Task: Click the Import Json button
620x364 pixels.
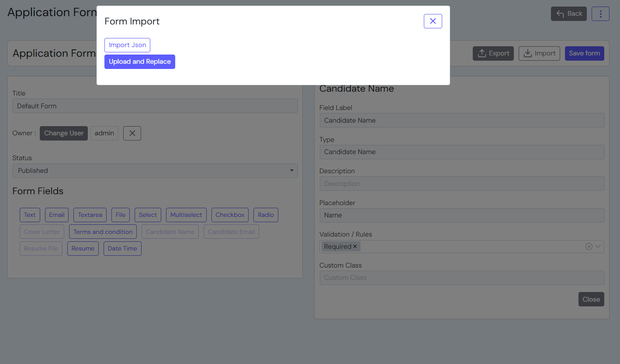Action: pos(127,45)
